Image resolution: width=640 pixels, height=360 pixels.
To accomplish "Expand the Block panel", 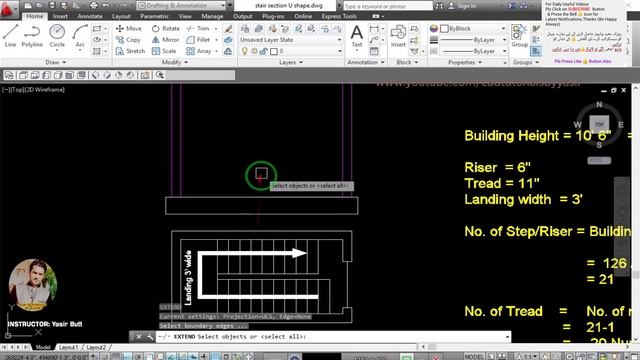I will (x=407, y=62).
